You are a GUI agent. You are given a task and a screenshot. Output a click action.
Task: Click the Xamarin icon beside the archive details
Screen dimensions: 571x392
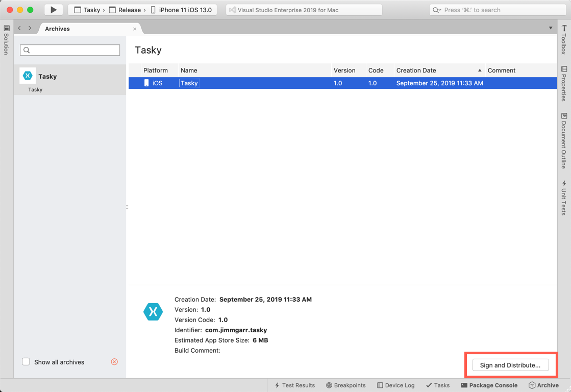point(153,311)
